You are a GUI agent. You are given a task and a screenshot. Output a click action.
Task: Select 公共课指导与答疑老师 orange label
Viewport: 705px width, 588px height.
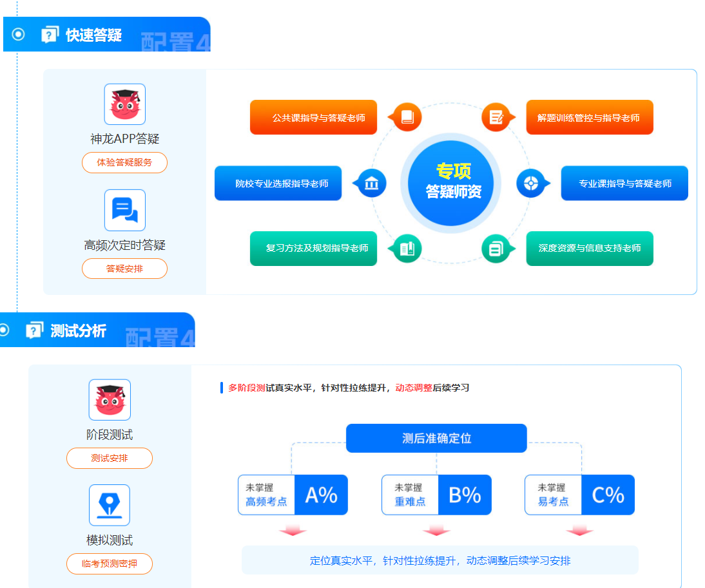point(313,117)
